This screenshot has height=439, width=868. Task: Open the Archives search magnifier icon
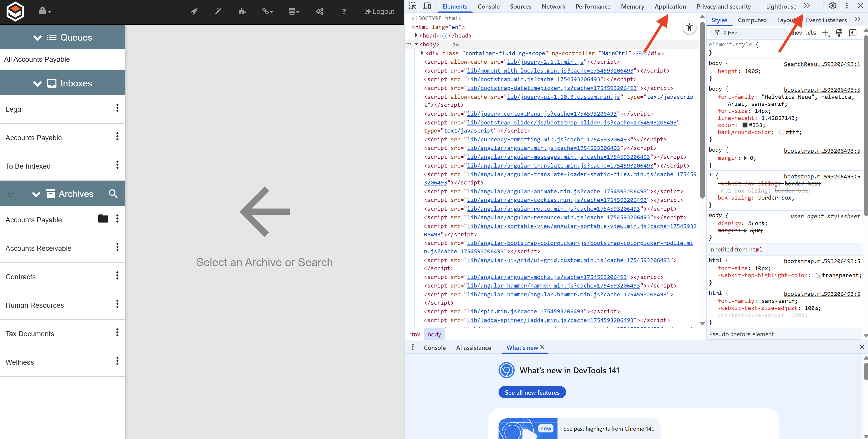click(113, 194)
